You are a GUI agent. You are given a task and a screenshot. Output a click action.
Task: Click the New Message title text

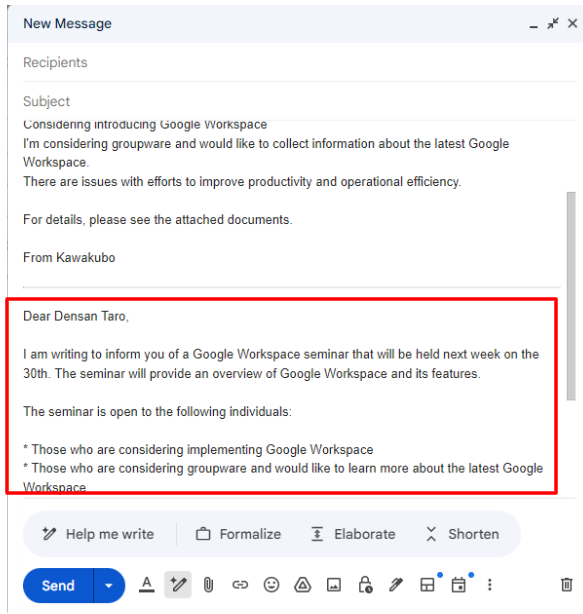pos(67,23)
